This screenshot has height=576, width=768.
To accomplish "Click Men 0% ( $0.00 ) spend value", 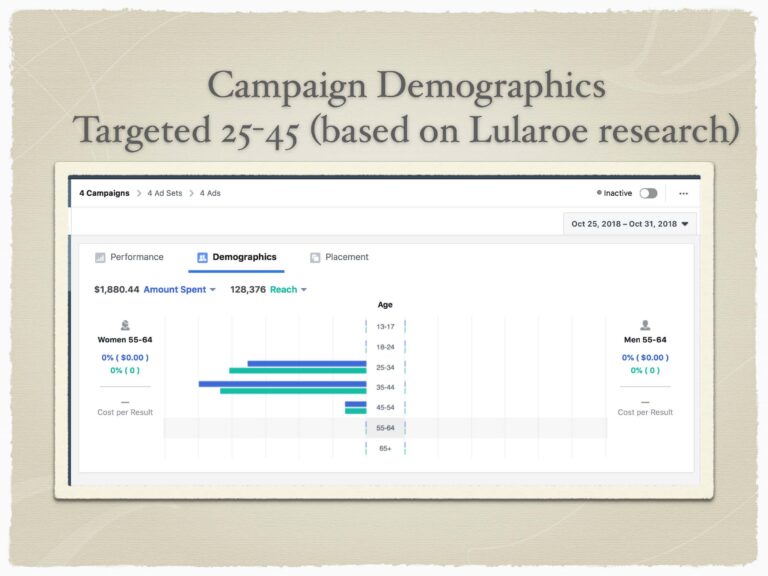I will [645, 358].
